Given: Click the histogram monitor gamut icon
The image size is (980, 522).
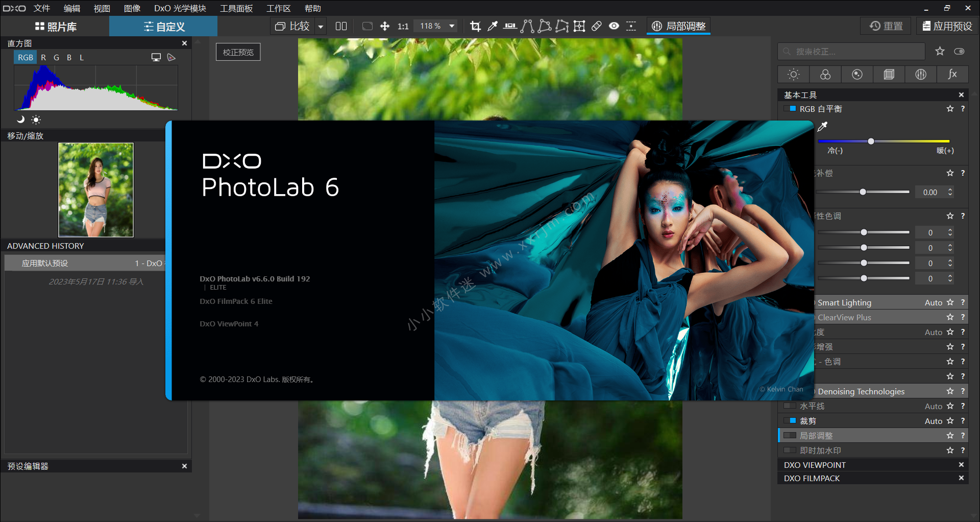Looking at the screenshot, I should [156, 57].
